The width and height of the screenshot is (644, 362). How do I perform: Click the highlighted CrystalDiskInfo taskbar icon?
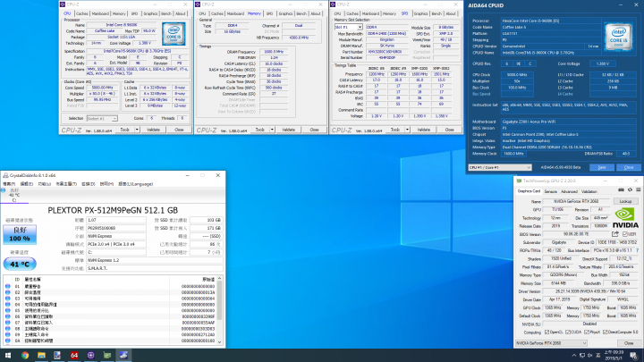point(123,356)
